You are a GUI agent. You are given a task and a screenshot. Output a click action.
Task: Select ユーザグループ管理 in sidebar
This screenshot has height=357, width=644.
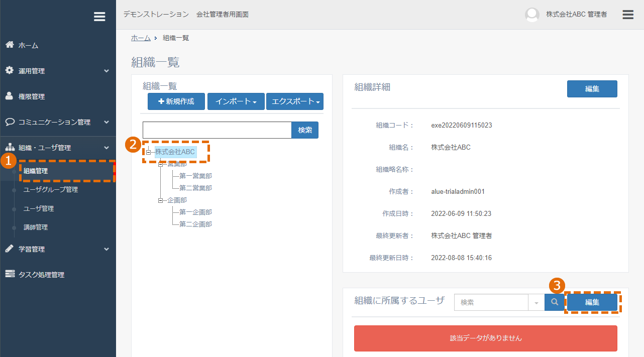coord(51,189)
